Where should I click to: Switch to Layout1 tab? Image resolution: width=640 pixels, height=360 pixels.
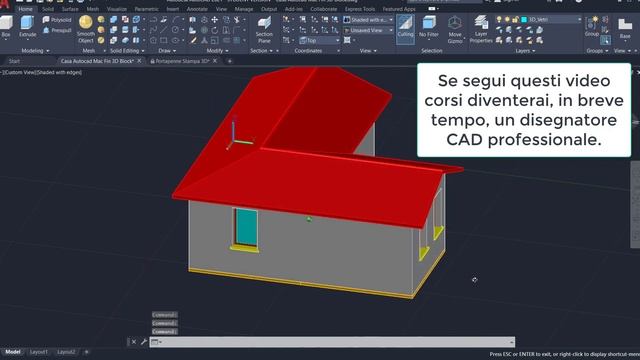coord(39,352)
